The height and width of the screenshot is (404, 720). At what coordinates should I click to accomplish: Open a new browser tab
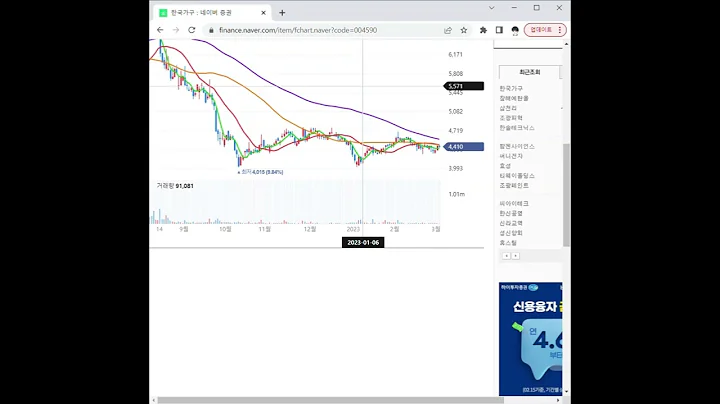pos(282,13)
